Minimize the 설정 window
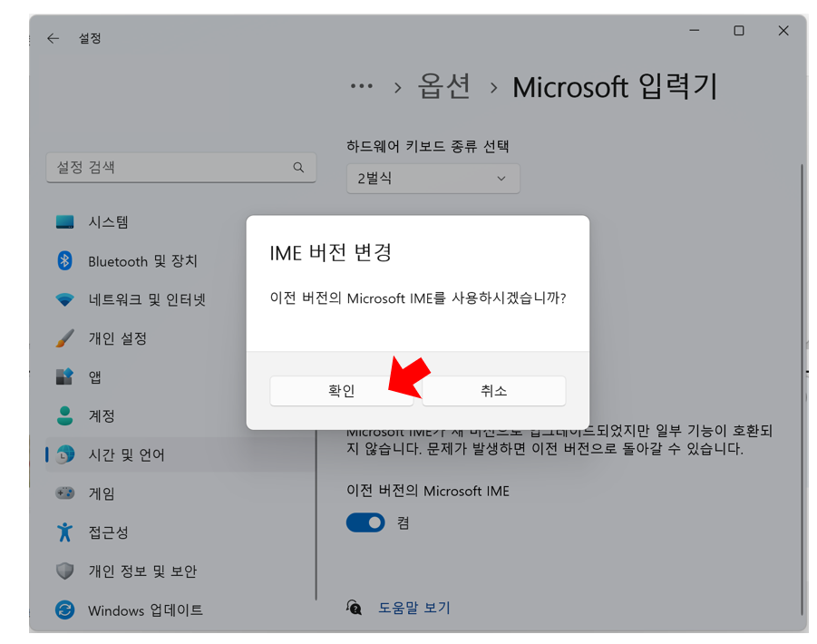 click(x=694, y=31)
